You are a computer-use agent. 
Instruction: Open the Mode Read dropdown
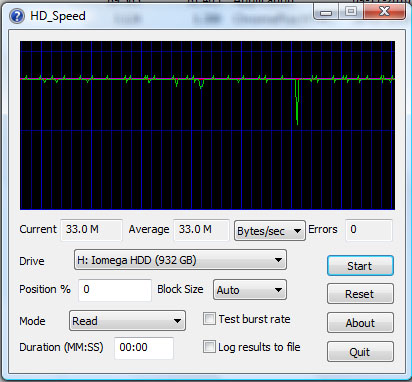point(127,321)
